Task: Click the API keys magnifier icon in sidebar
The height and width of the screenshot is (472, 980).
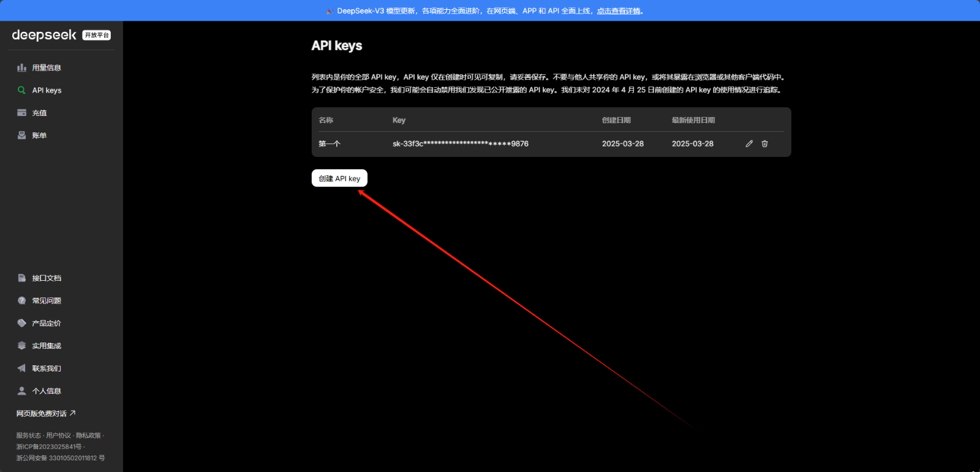Action: coord(21,90)
